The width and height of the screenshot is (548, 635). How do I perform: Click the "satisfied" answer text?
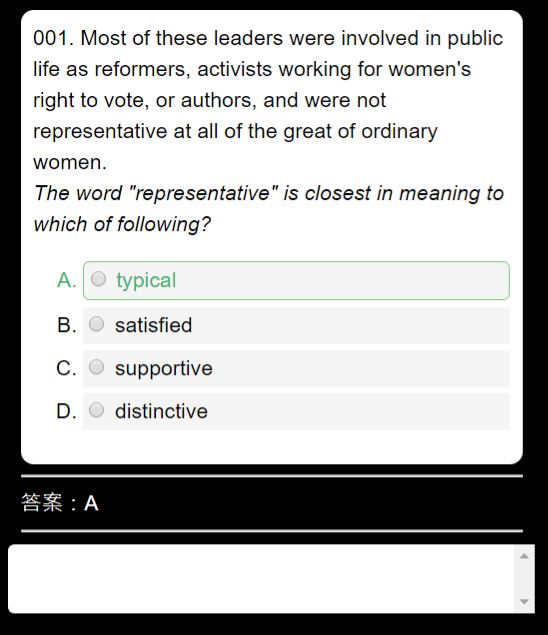pos(154,325)
